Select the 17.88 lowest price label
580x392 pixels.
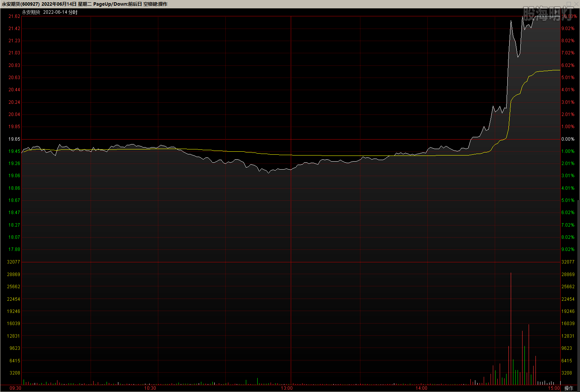[x=14, y=249]
